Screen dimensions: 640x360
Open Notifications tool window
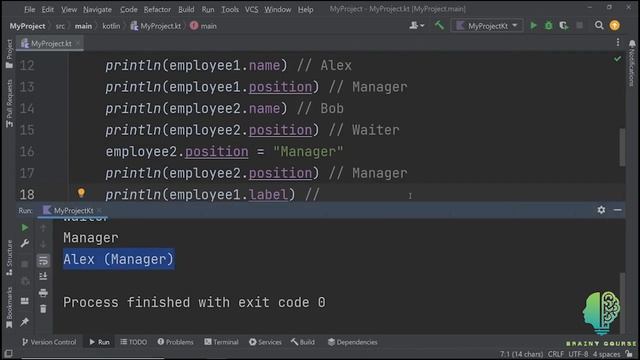click(x=632, y=63)
